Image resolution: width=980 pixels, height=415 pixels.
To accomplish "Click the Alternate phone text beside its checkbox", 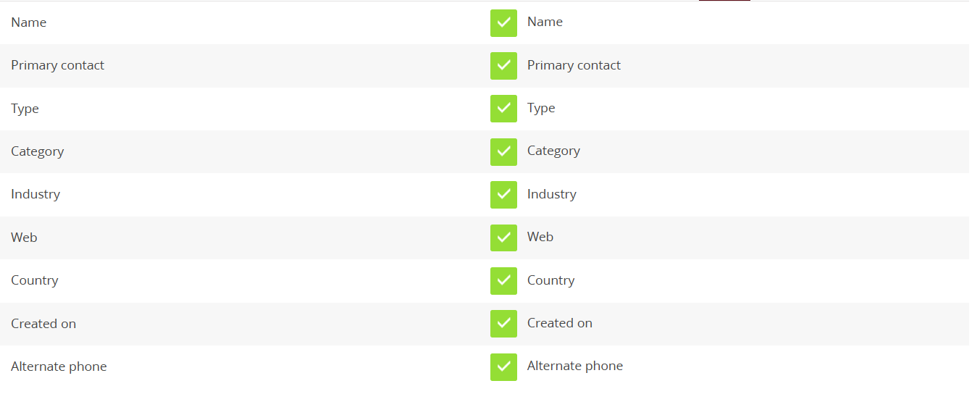I will point(575,366).
